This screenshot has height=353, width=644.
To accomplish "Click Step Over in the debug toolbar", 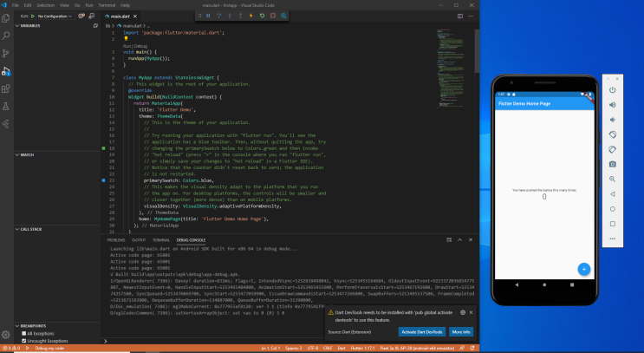I will pyautogui.click(x=219, y=16).
